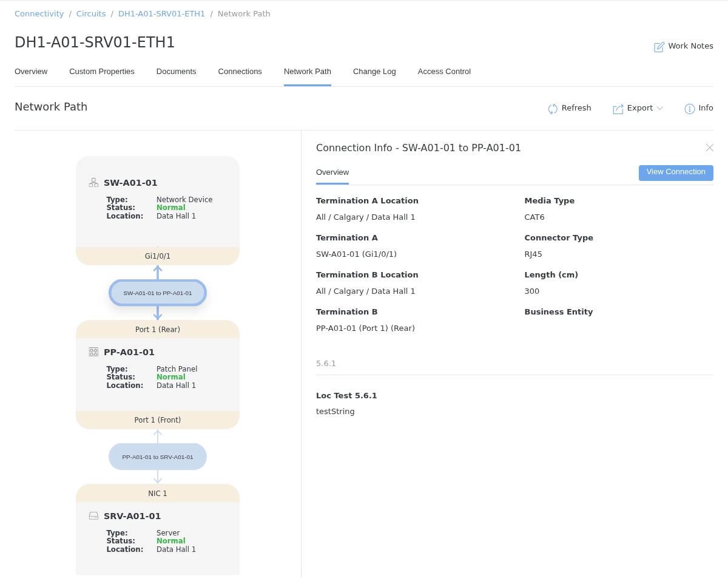Viewport: 728px width, 578px height.
Task: Click the Info button label
Action: pyautogui.click(x=706, y=108)
